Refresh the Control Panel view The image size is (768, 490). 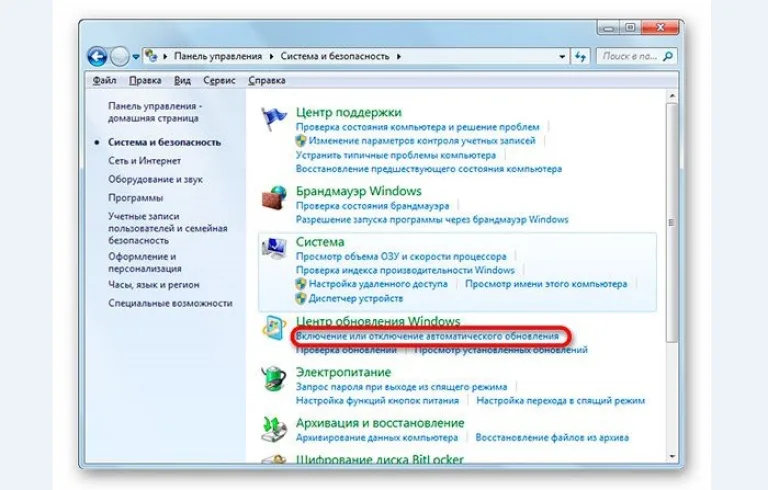pyautogui.click(x=580, y=57)
